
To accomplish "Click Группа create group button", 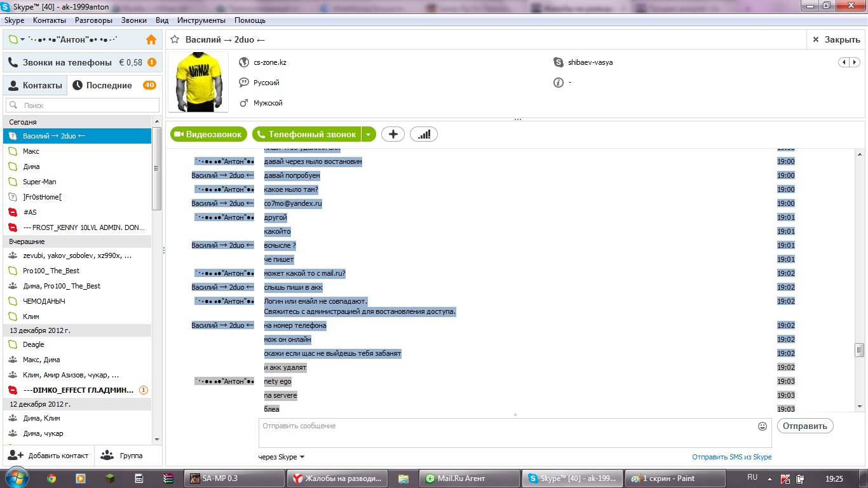I will point(123,456).
